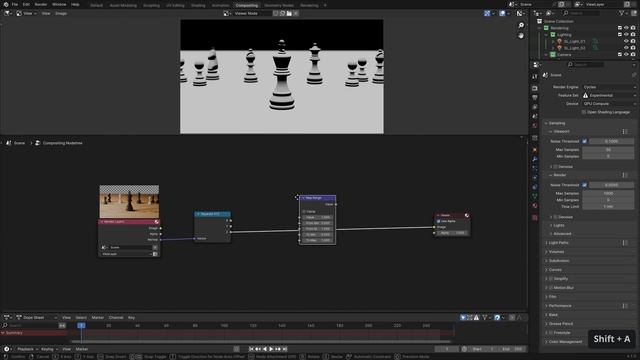Click play animation button
640x360 pixels.
pos(271,349)
